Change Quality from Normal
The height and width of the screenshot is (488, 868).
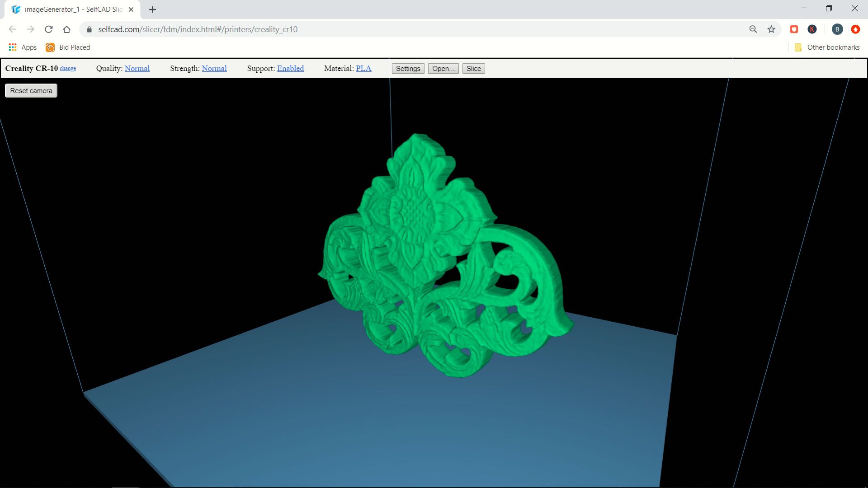pos(137,68)
